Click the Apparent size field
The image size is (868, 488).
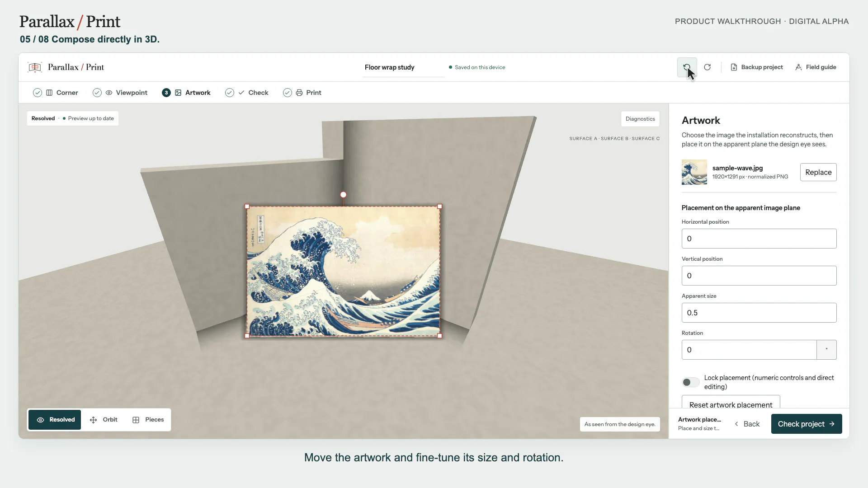coord(759,313)
